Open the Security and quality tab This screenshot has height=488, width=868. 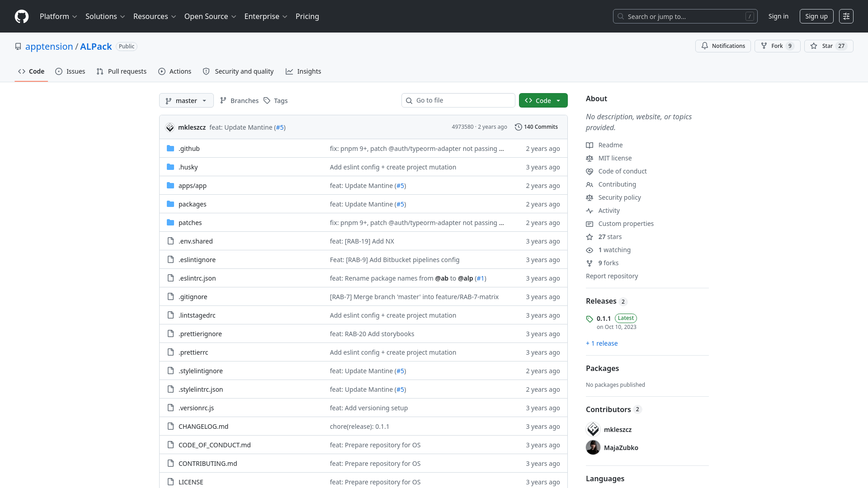click(x=238, y=71)
